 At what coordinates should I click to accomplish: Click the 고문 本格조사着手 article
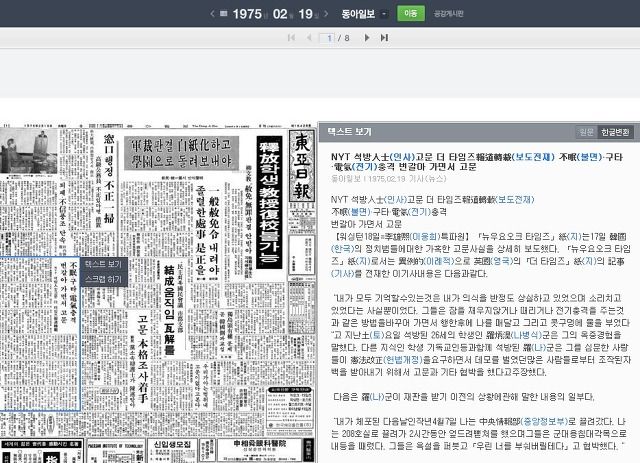142,358
